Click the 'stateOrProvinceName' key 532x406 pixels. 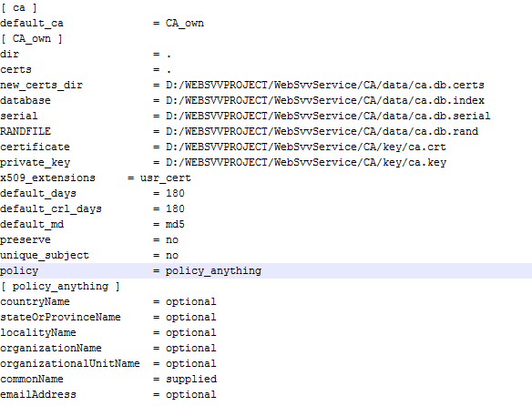point(60,317)
